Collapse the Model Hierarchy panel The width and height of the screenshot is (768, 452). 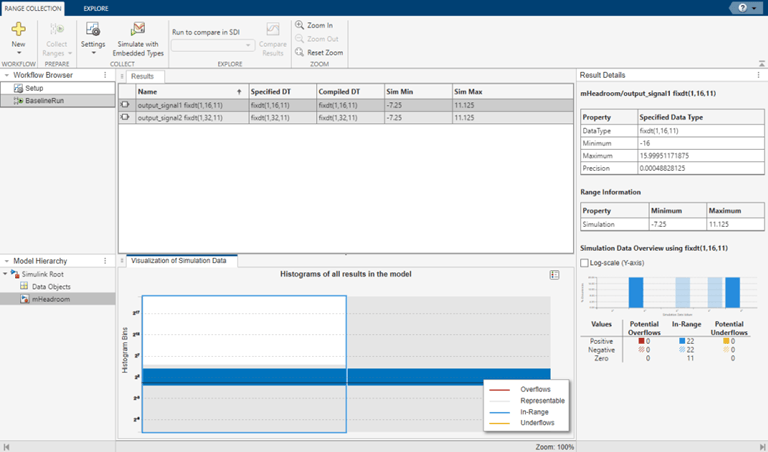[6, 261]
